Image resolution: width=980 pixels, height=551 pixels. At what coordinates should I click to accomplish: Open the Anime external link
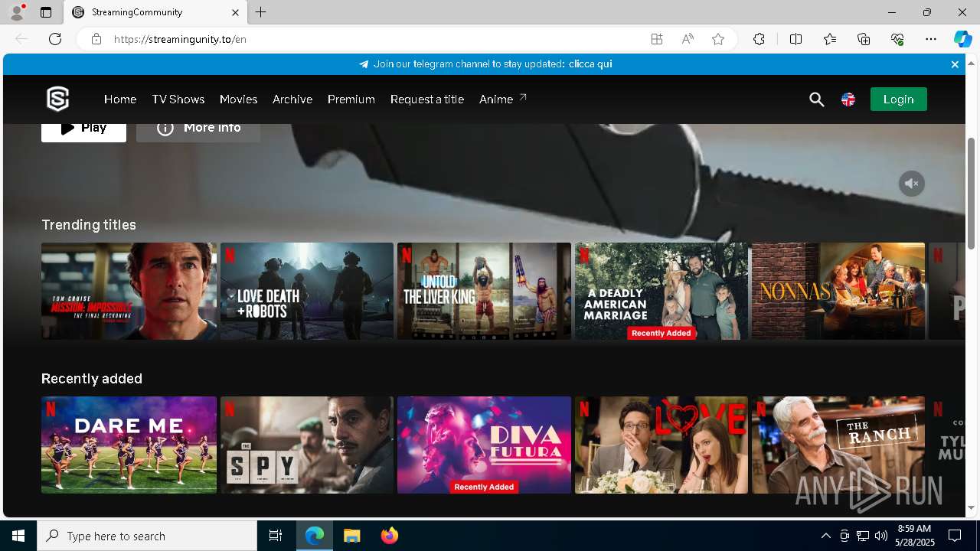click(x=503, y=99)
